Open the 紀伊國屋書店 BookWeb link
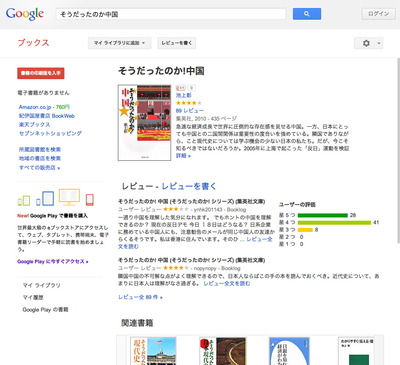 pyautogui.click(x=47, y=116)
